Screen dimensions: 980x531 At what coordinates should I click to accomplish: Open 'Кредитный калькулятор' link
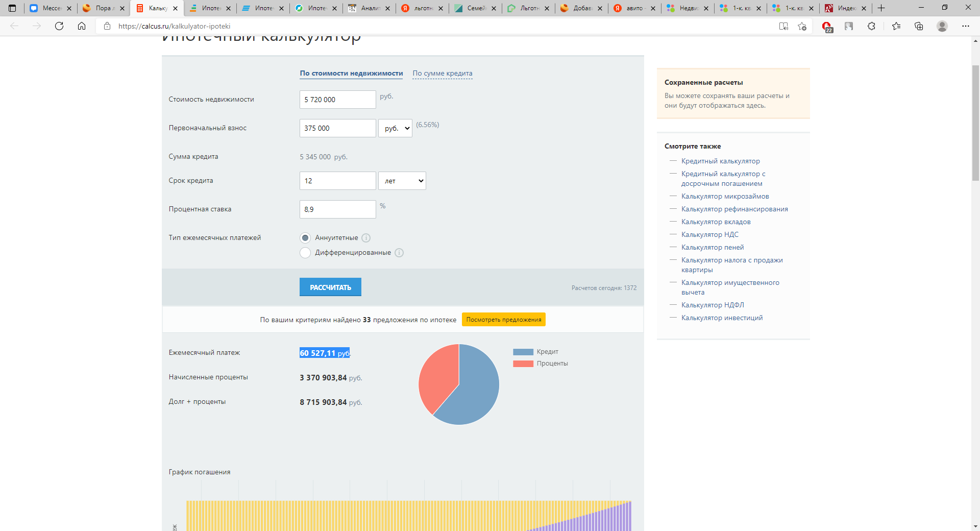tap(720, 161)
